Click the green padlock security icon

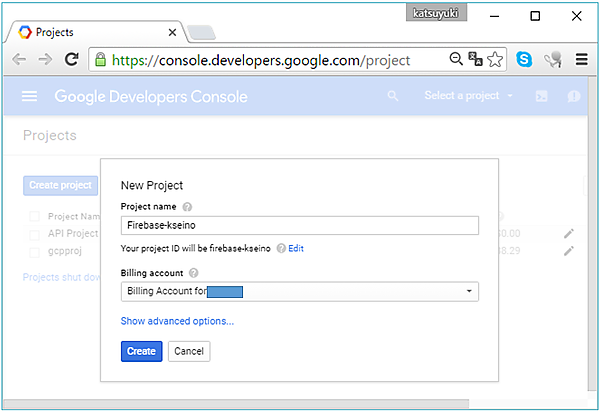tap(100, 60)
